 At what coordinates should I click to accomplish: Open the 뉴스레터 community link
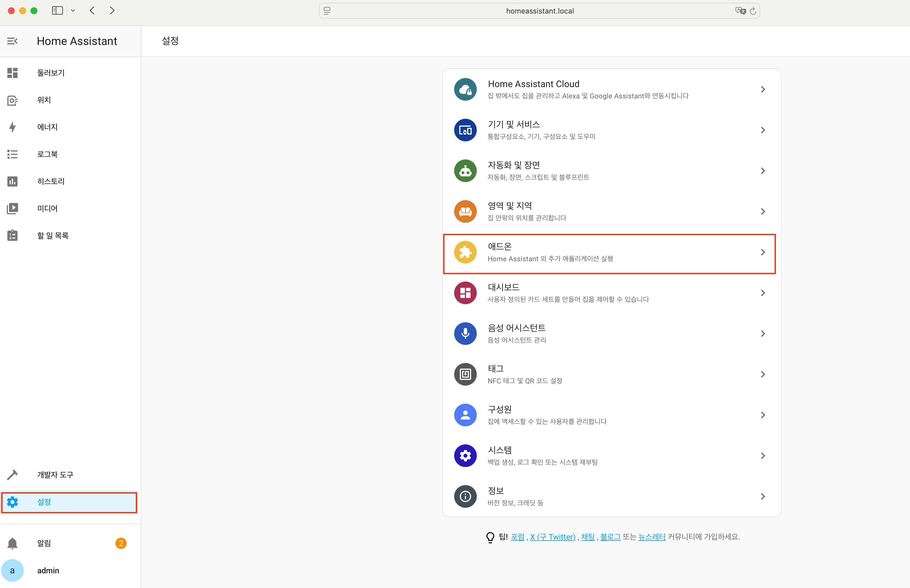pyautogui.click(x=652, y=537)
